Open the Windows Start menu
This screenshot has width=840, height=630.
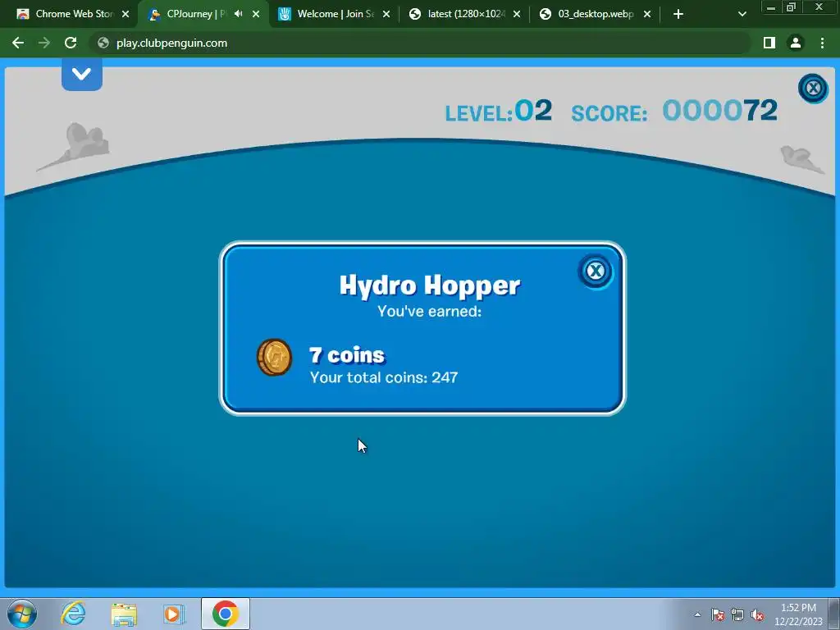coord(22,614)
